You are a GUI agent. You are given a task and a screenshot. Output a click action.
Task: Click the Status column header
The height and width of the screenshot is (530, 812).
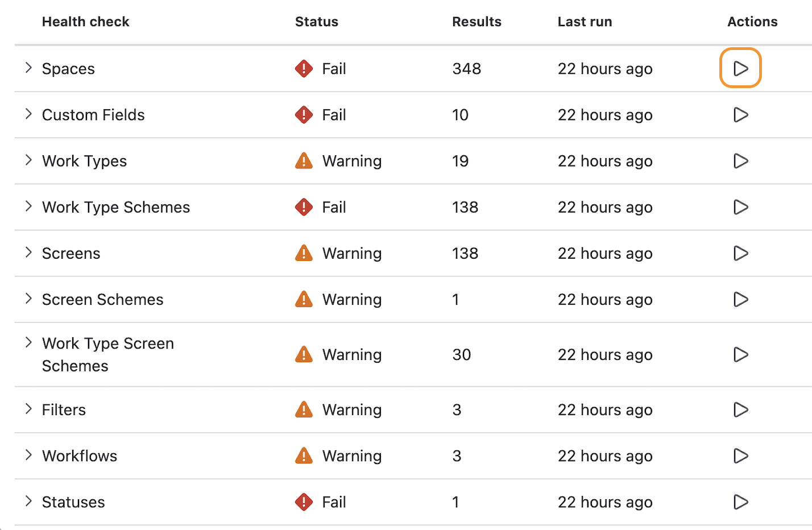point(316,22)
